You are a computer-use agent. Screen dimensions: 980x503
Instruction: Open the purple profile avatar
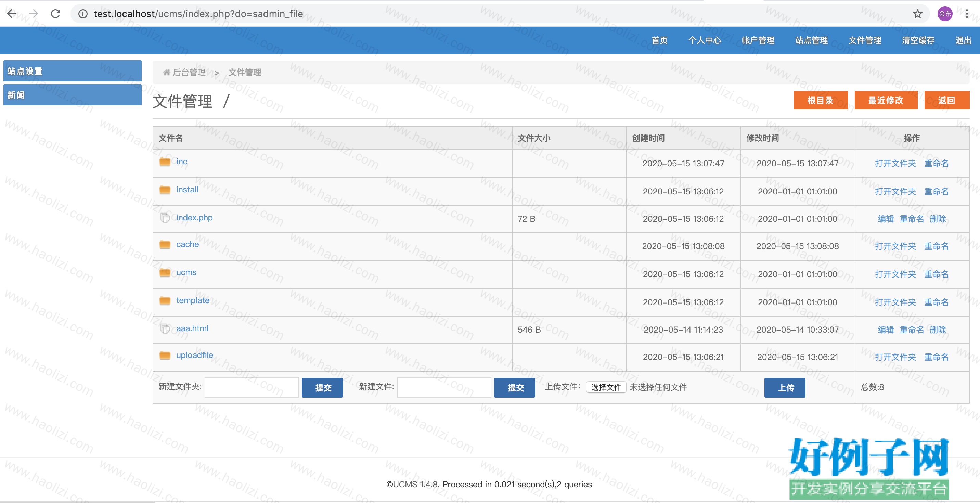tap(945, 14)
